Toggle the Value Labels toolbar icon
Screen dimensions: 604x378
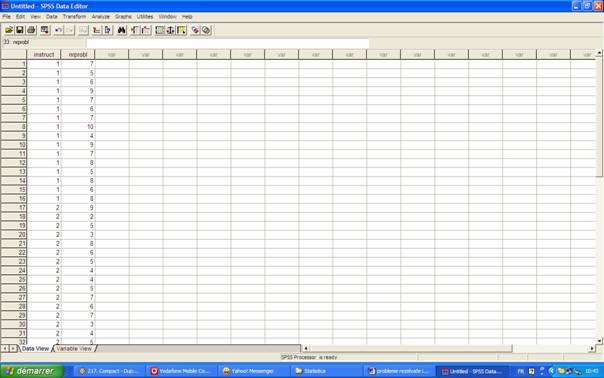tap(195, 30)
